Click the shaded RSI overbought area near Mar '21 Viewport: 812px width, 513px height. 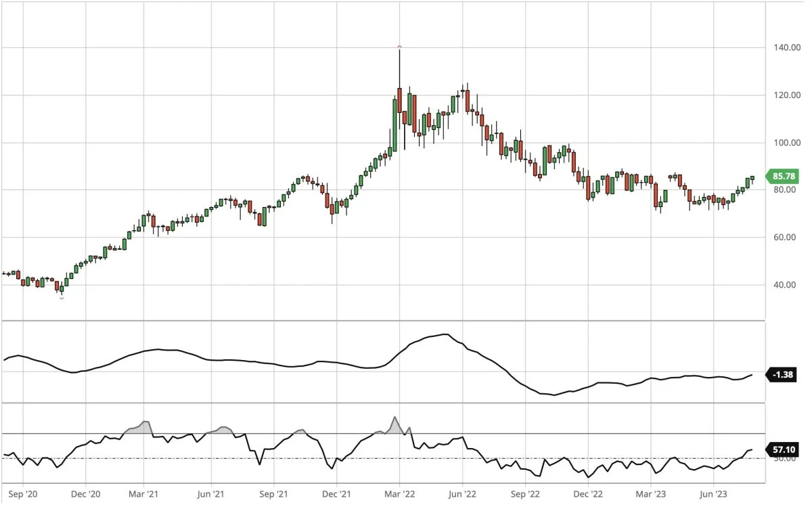[x=142, y=427]
